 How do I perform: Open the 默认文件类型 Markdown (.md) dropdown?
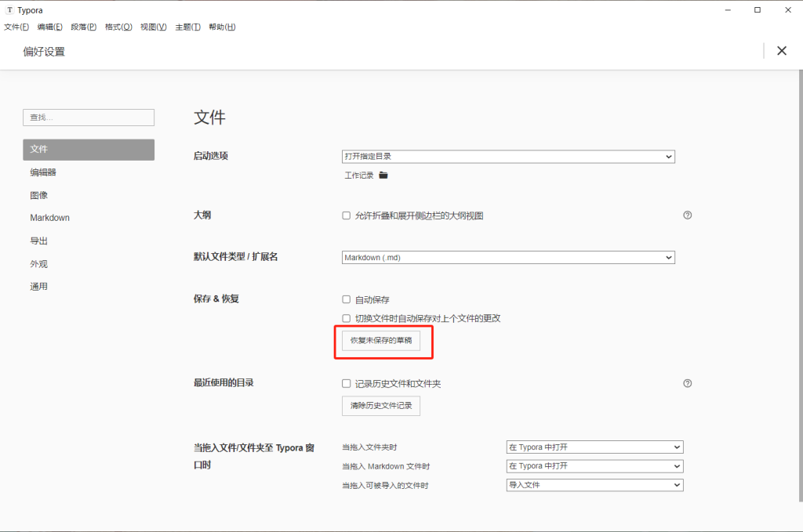coord(508,257)
